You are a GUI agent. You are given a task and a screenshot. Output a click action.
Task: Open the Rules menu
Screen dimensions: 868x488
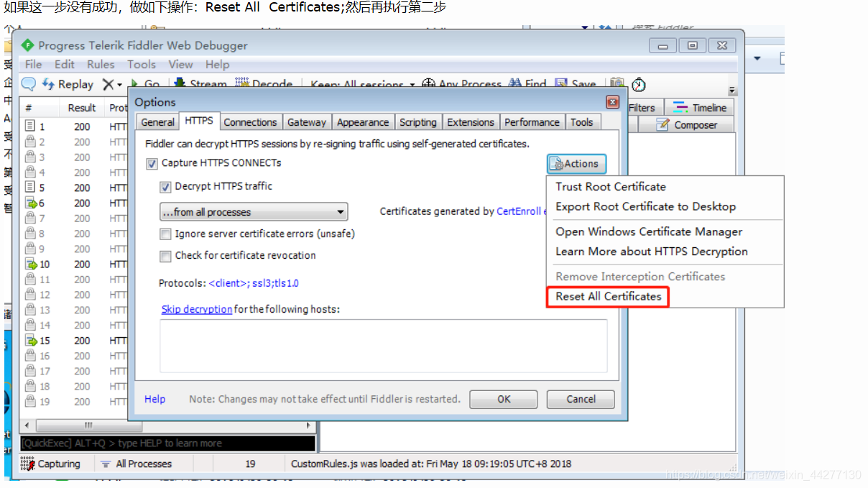tap(101, 64)
